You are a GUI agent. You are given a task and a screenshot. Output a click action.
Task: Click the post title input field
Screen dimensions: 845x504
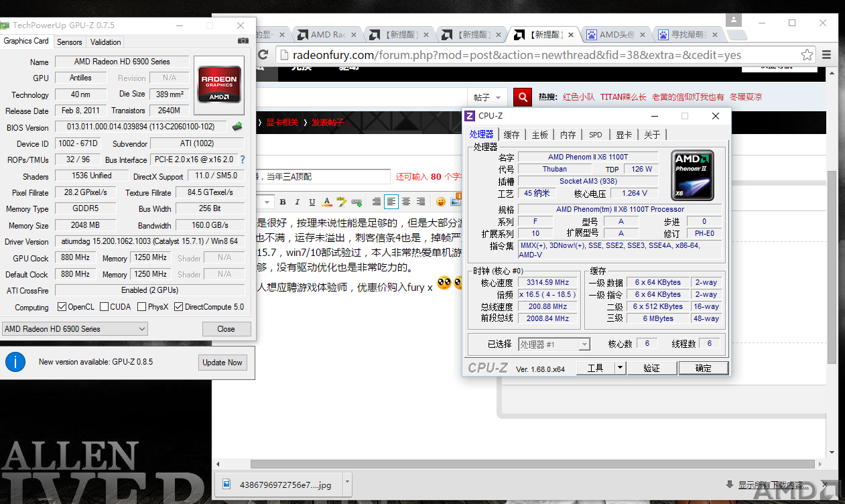pyautogui.click(x=322, y=177)
